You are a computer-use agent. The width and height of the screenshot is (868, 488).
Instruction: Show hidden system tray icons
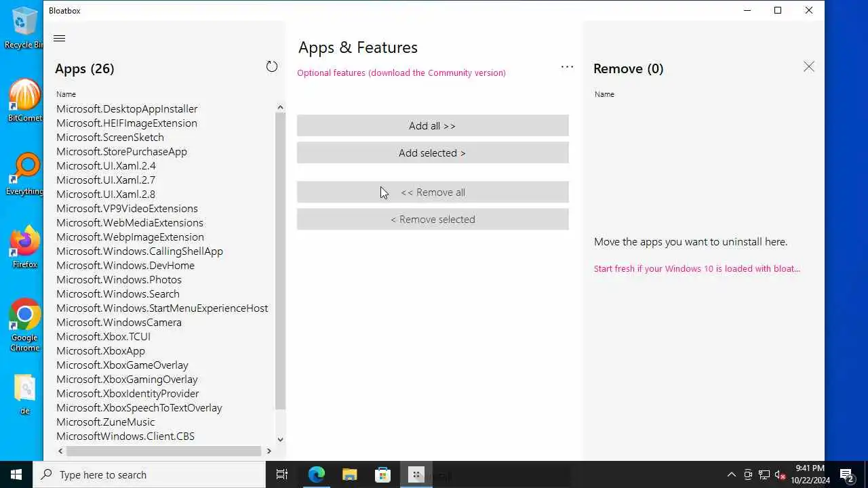(x=731, y=474)
